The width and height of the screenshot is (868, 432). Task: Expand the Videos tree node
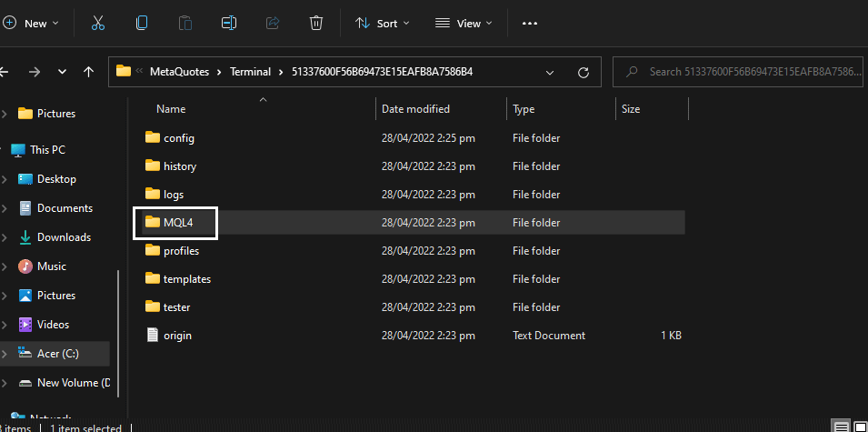click(5, 325)
